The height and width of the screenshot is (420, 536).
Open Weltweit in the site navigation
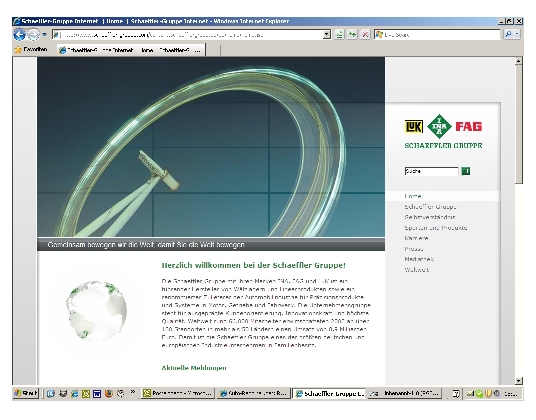(417, 270)
